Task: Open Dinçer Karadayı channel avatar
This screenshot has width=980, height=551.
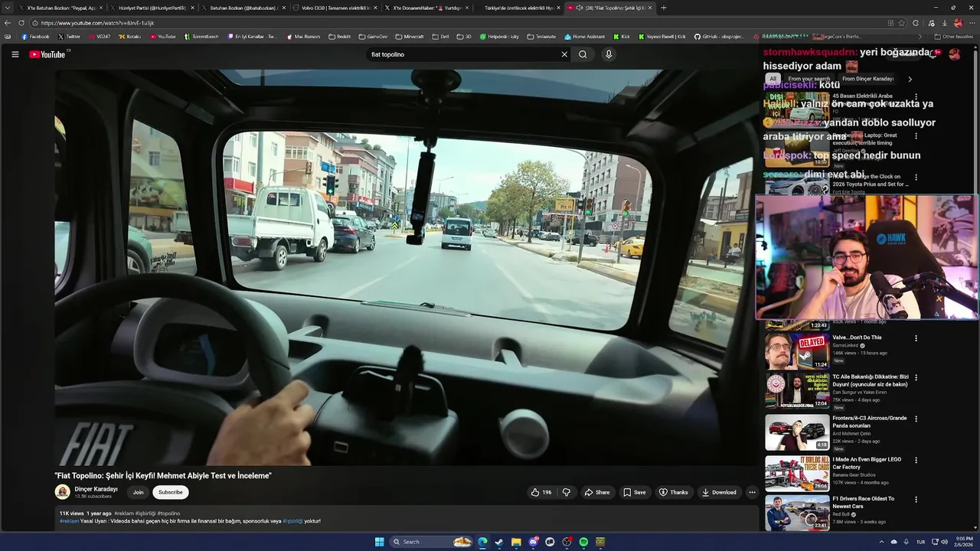Action: tap(63, 492)
